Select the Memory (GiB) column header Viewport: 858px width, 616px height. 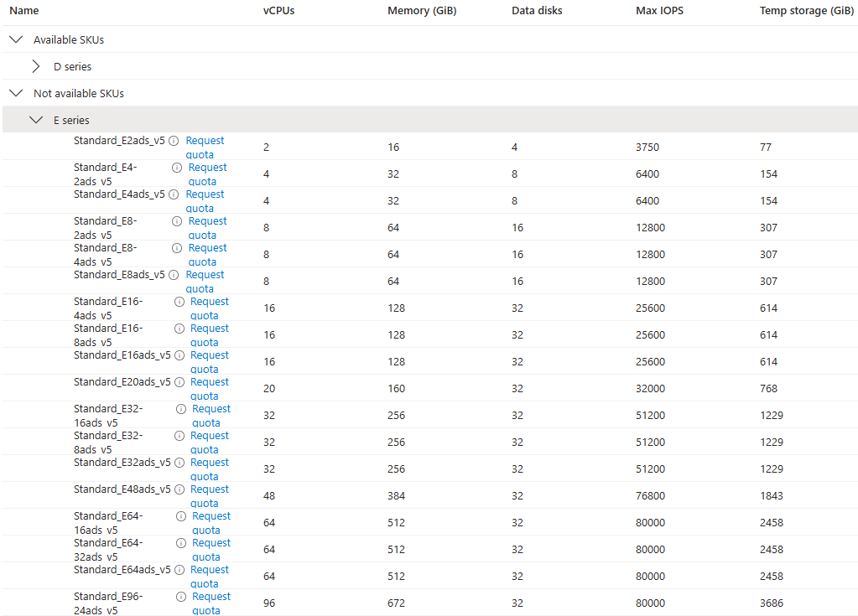click(422, 10)
